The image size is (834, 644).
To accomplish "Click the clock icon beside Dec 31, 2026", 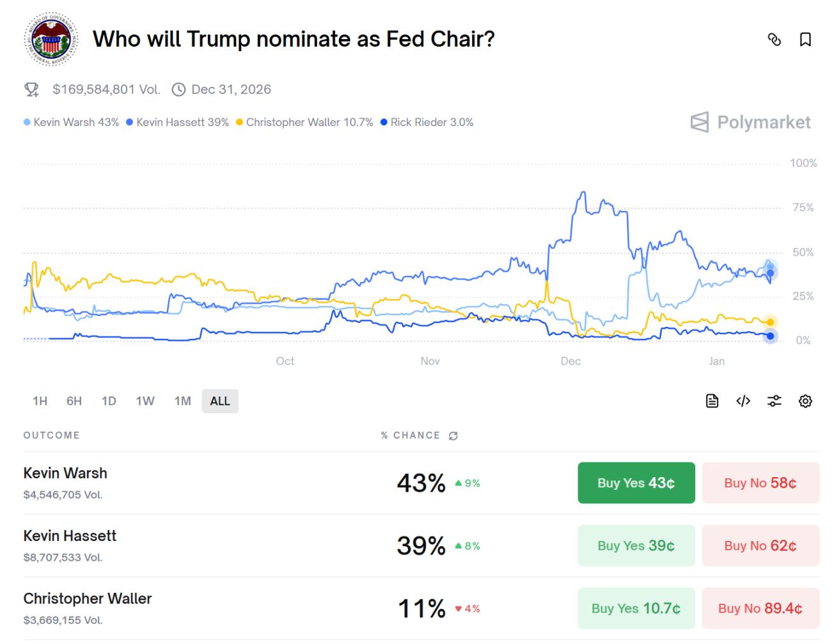I will (178, 90).
